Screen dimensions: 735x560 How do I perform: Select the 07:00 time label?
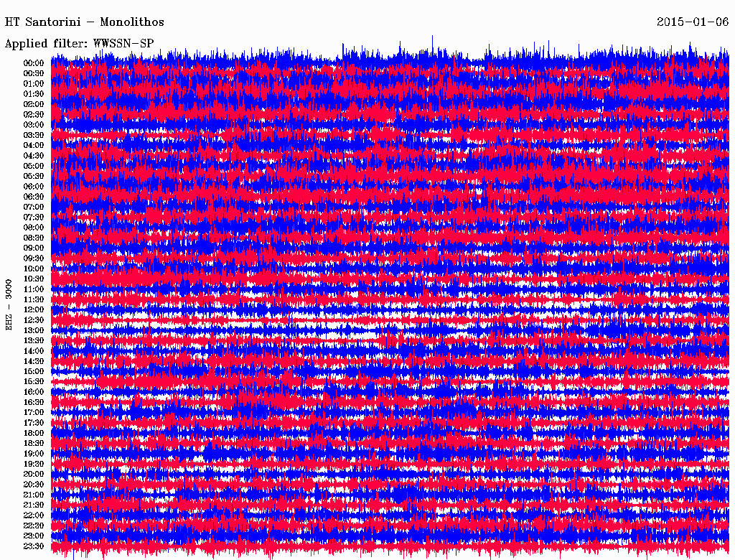pyautogui.click(x=34, y=207)
